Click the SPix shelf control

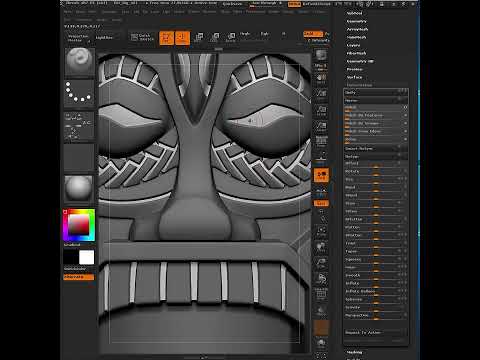tap(321, 67)
